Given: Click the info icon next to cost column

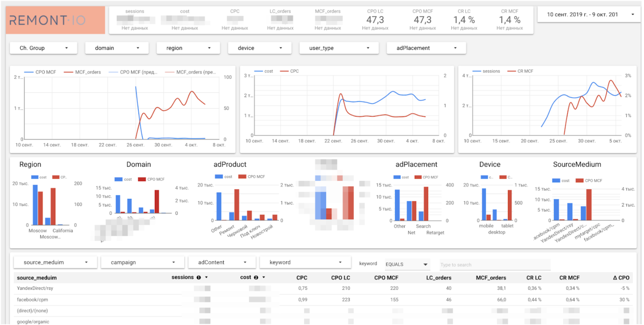Looking at the screenshot, I should tap(256, 277).
